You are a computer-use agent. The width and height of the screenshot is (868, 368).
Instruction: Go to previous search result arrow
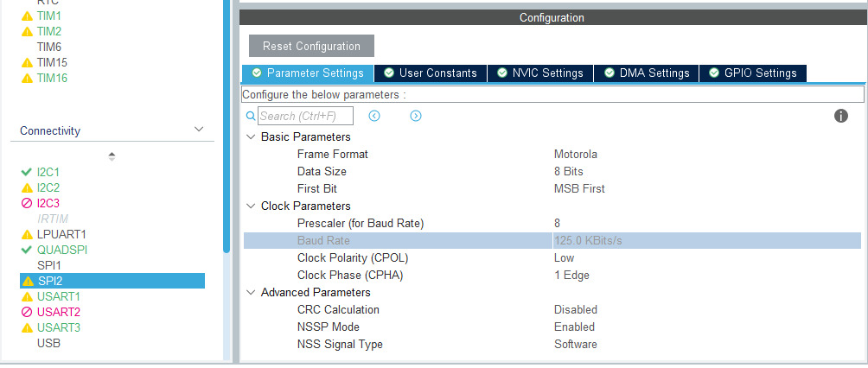[x=374, y=116]
